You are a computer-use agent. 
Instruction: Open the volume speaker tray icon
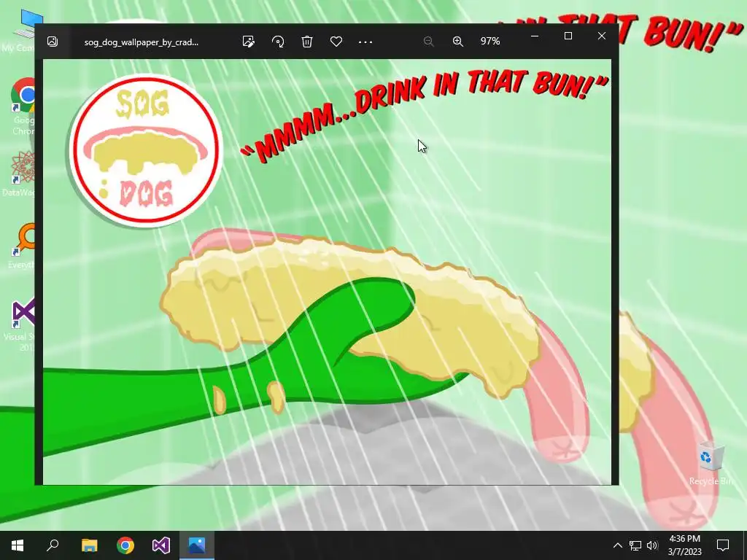[652, 545]
